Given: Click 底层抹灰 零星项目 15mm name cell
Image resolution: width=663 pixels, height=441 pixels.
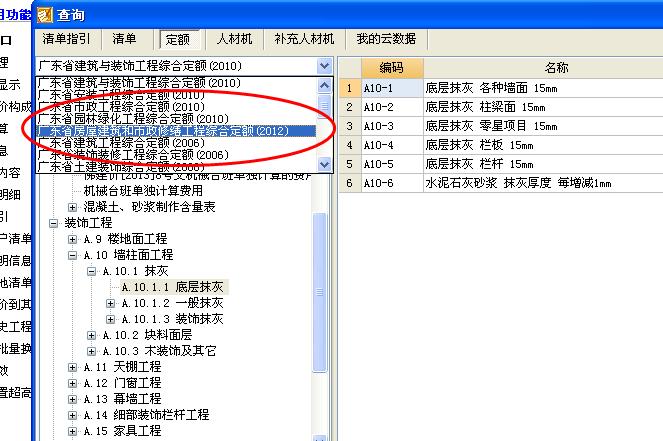Looking at the screenshot, I should point(543,126).
